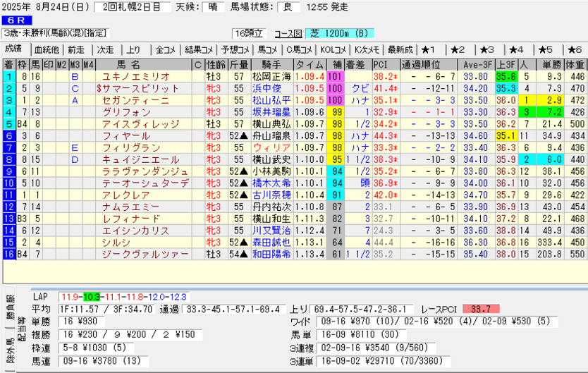Click the A mark in セガンティーニ's row

tap(75, 100)
